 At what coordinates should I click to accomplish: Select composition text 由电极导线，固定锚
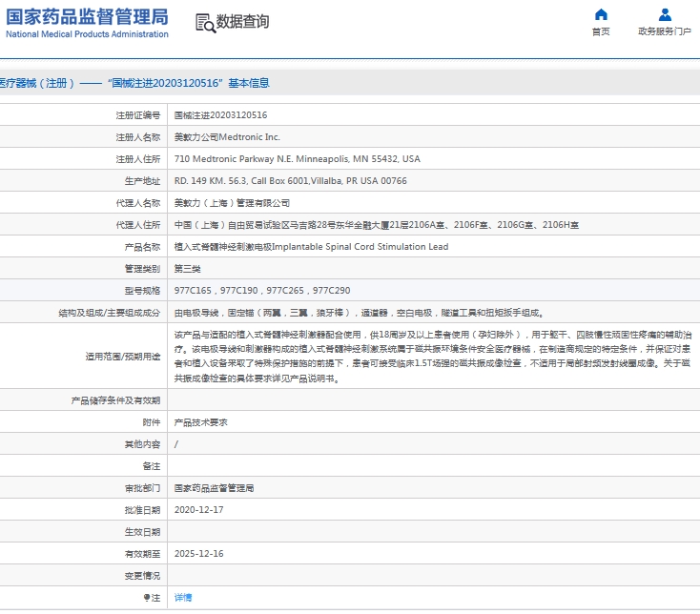tap(360, 313)
